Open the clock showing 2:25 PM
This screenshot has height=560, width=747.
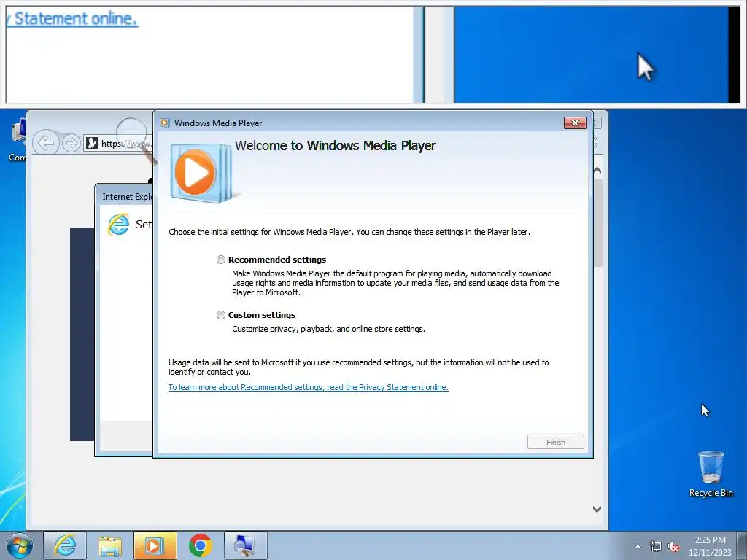[709, 545]
